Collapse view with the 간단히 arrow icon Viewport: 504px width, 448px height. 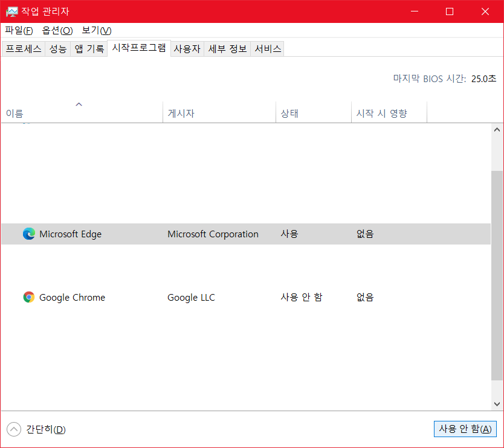14,429
